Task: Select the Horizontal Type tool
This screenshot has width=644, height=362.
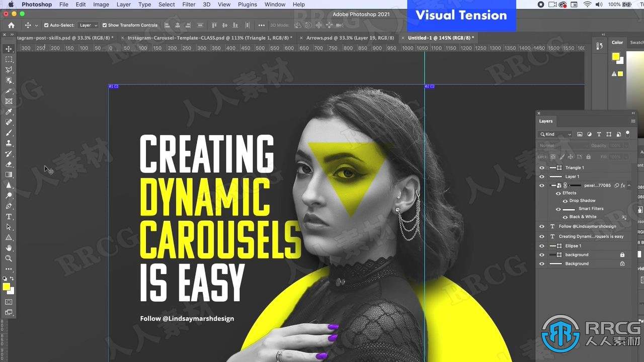Action: point(9,217)
